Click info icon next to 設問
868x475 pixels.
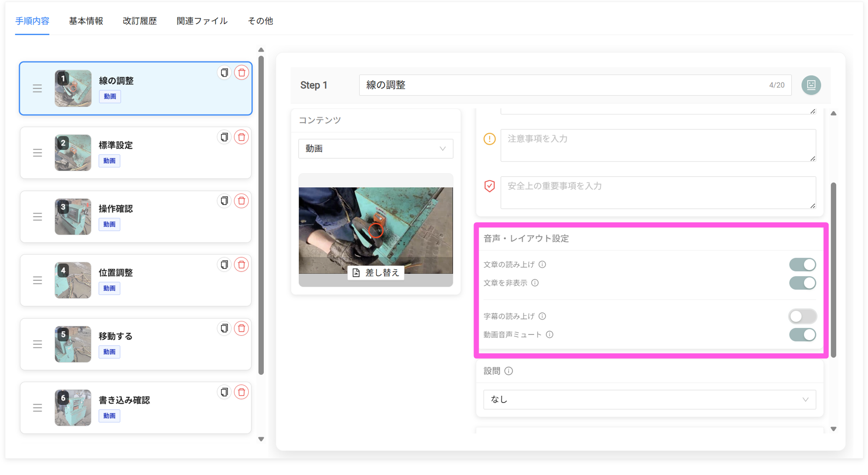(509, 371)
